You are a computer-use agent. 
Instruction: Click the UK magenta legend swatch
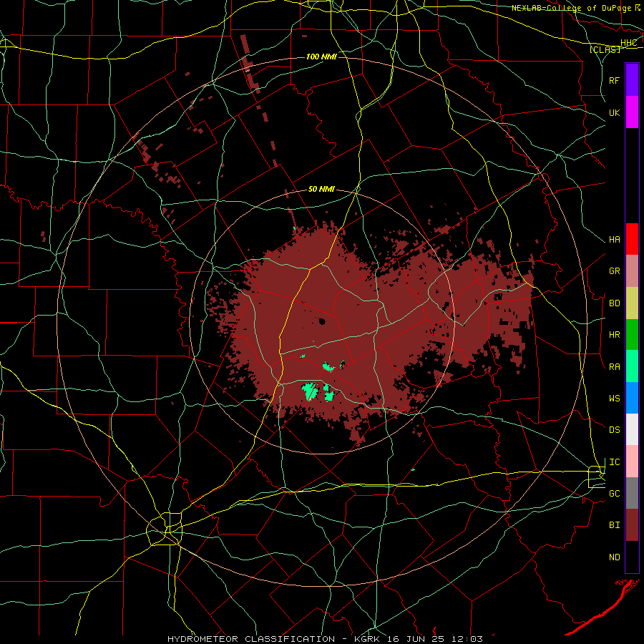click(632, 112)
